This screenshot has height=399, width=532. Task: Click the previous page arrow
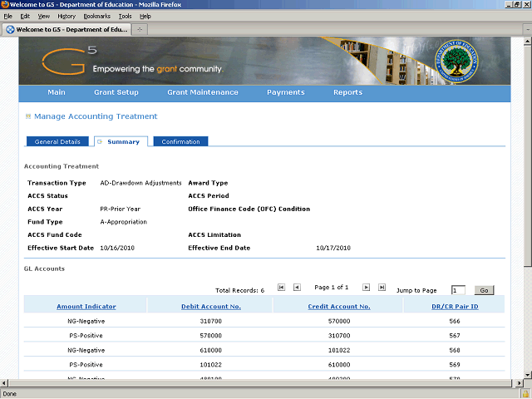[x=297, y=288]
